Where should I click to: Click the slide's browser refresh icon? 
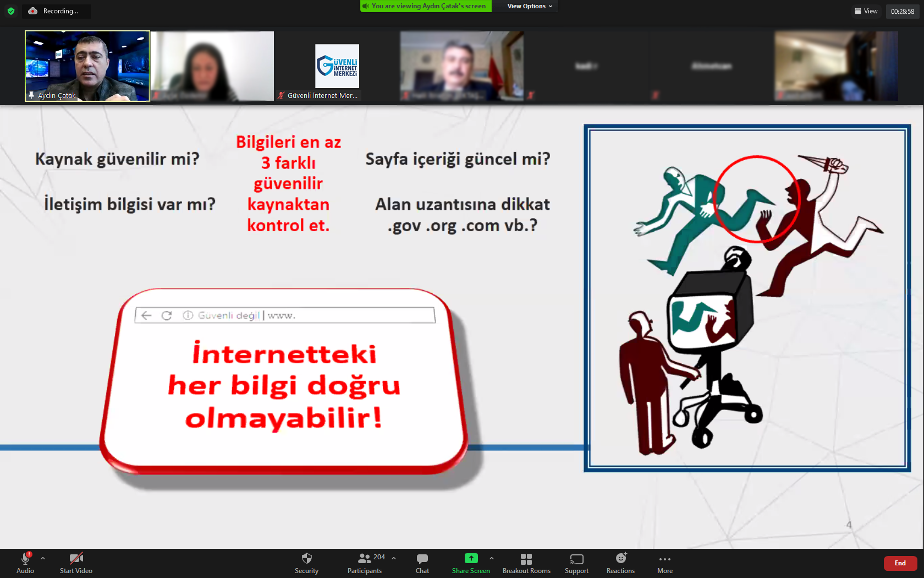(x=167, y=315)
